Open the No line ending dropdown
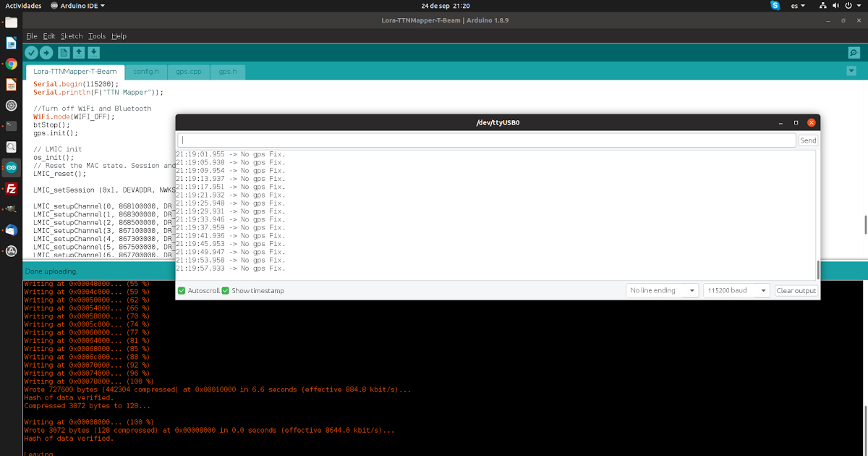Image resolution: width=868 pixels, height=456 pixels. 663,290
